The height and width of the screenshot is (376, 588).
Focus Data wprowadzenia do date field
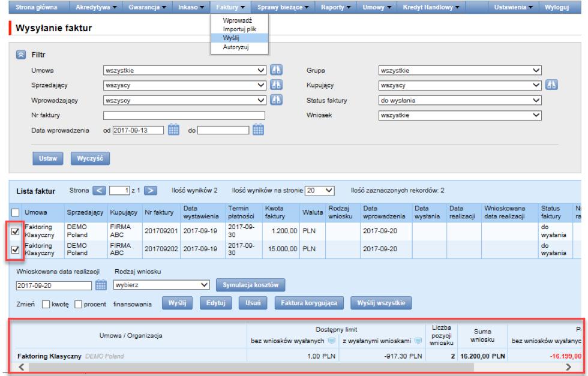[x=223, y=130]
